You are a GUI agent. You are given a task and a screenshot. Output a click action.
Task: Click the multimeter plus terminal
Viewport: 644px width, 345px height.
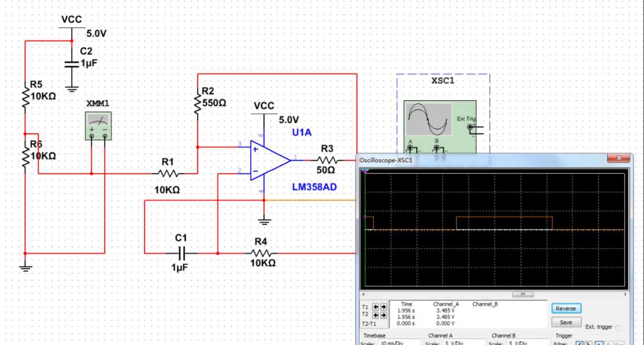92,136
